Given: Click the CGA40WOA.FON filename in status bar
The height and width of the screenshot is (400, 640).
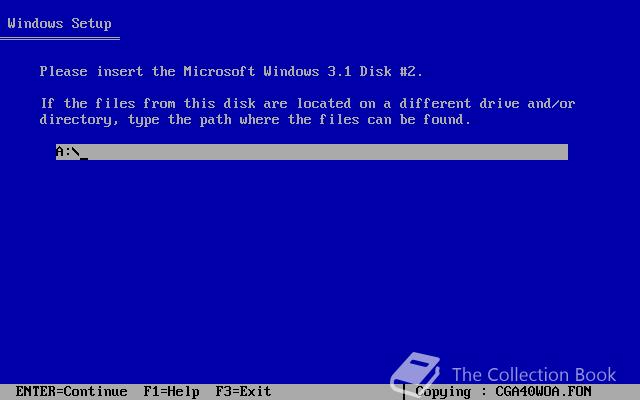Looking at the screenshot, I should click(x=543, y=391).
